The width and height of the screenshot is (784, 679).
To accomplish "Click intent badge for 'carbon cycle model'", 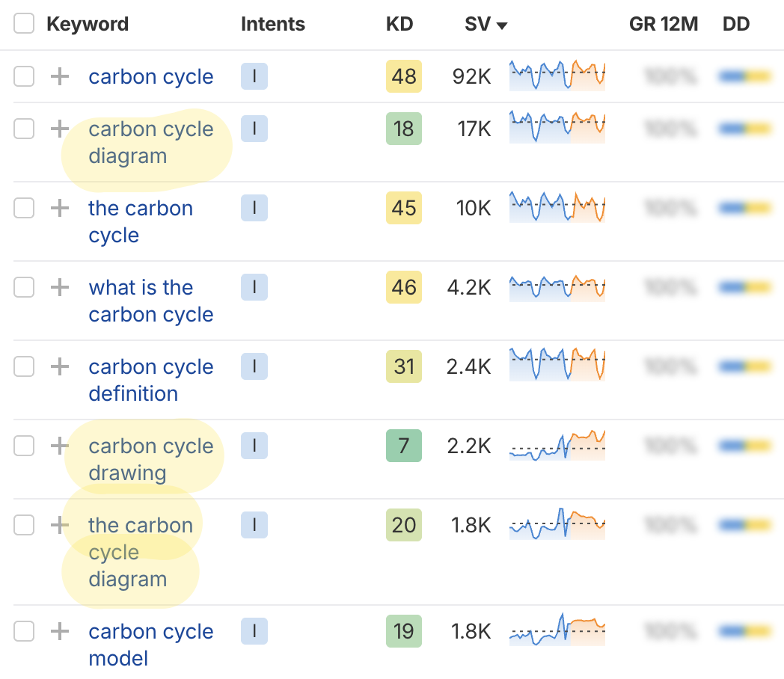I will 254,631.
